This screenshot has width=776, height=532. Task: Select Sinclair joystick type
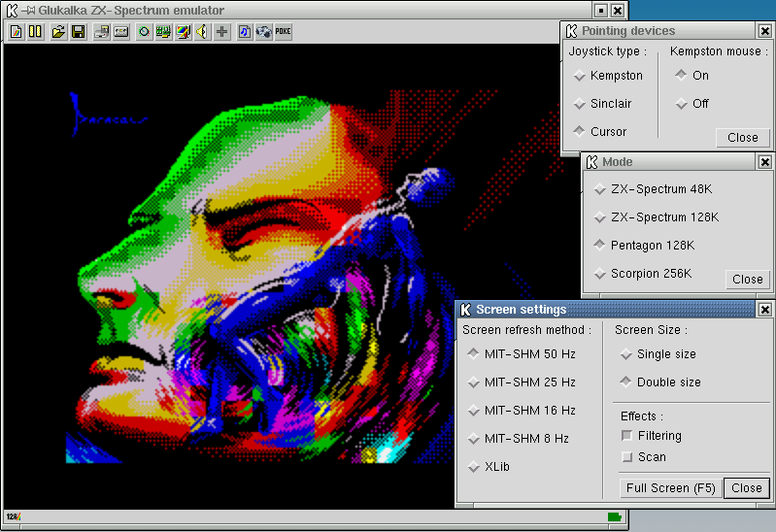[602, 104]
